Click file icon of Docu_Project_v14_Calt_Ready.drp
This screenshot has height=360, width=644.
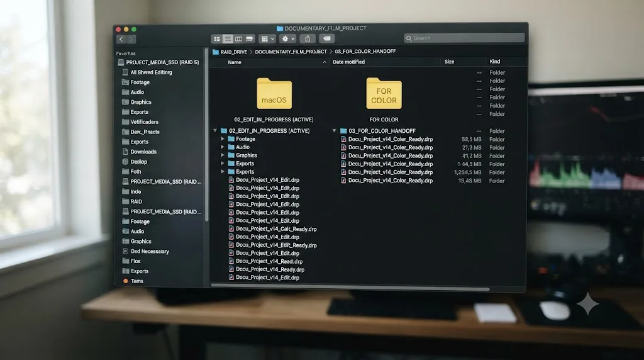click(231, 229)
